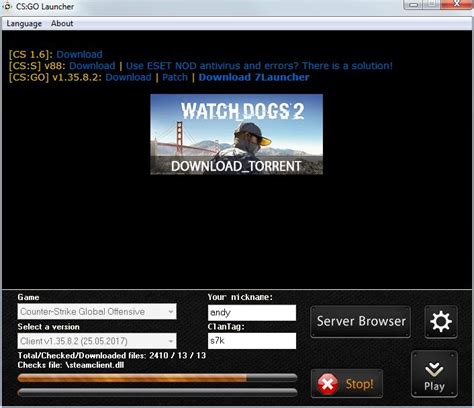Click the CS:S v88 Download link

pyautogui.click(x=92, y=66)
